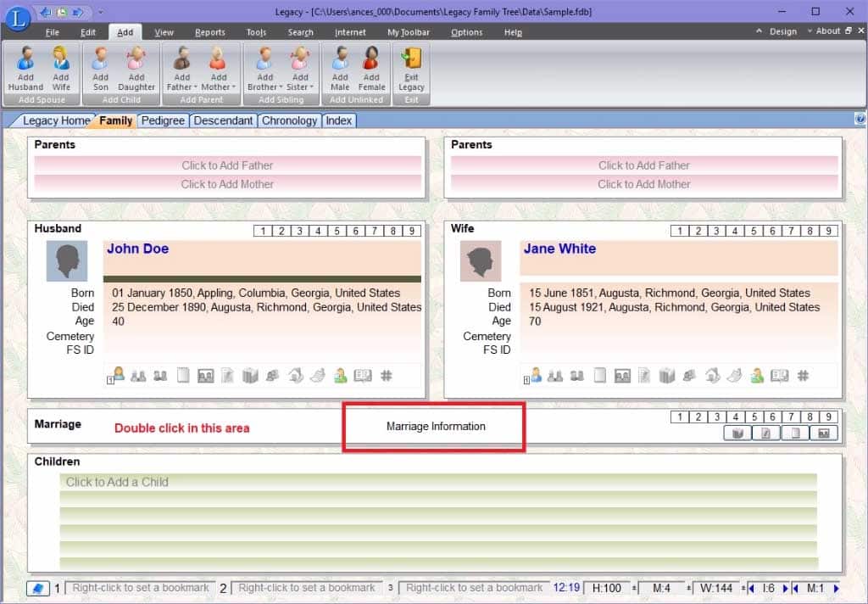
Task: Open the Design dropdown
Action: click(x=782, y=31)
